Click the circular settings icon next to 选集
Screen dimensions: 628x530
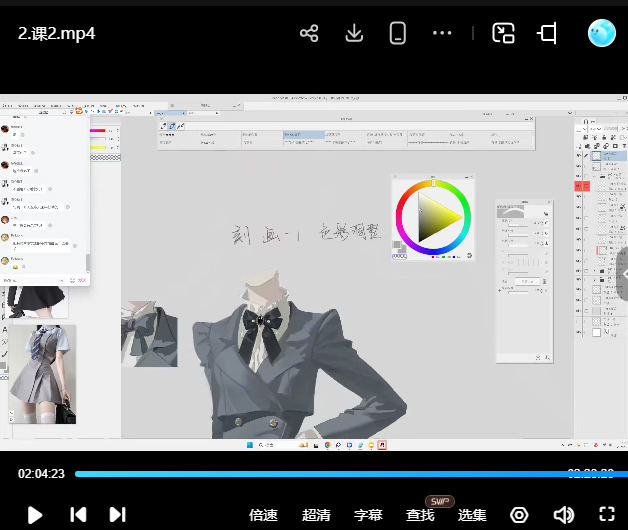tap(519, 515)
